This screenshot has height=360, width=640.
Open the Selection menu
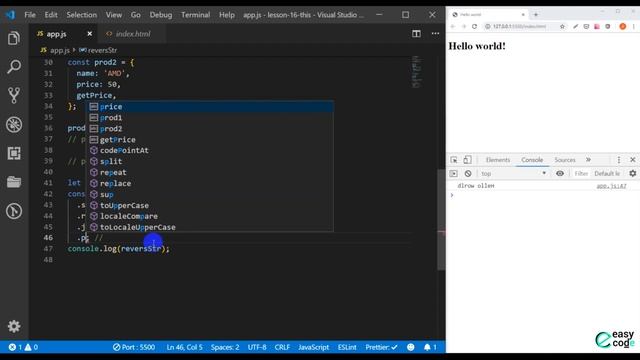tap(82, 15)
